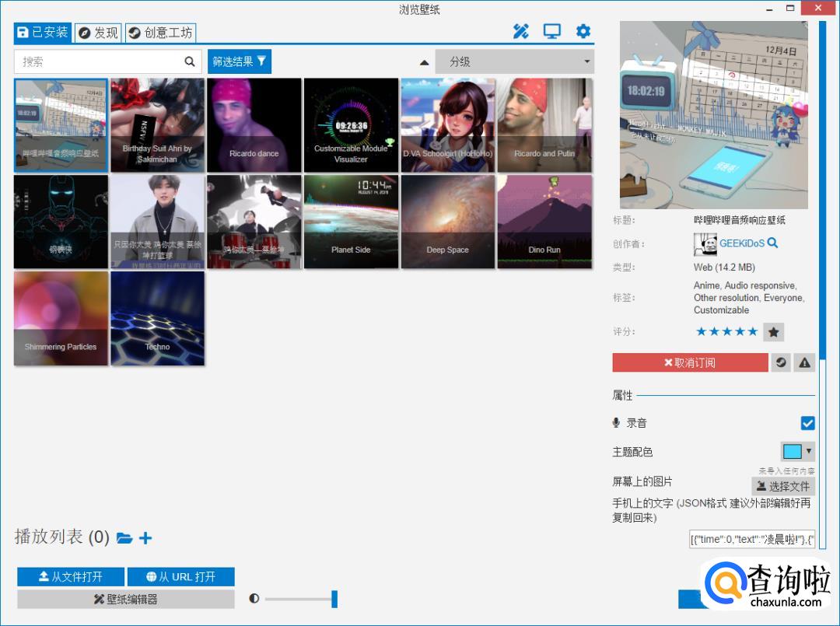Click the JSON text input field

point(752,539)
